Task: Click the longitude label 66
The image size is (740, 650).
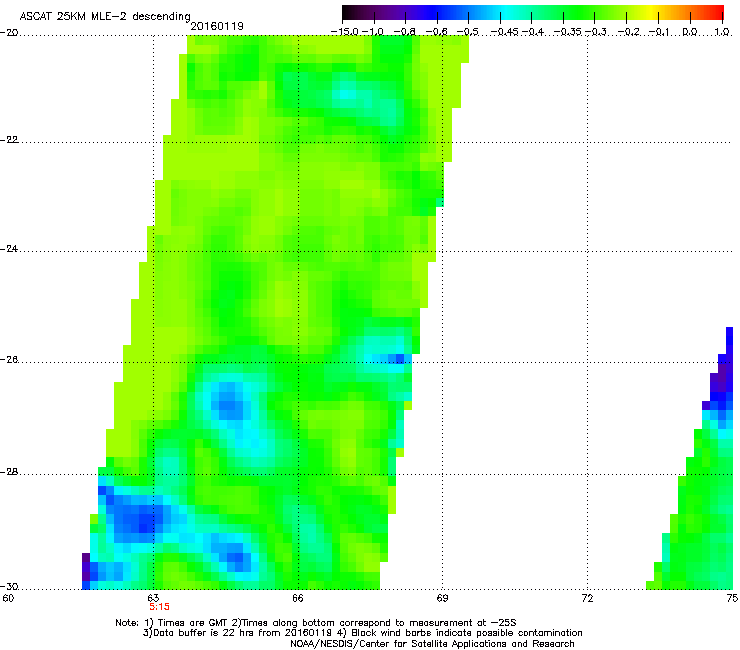Action: [298, 599]
